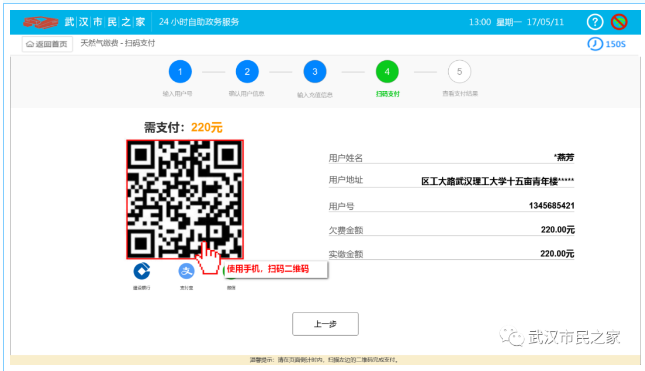Click the 天然气缴费 - 扫码支付 breadcrumb
Image resolution: width=645 pixels, height=371 pixels.
pyautogui.click(x=118, y=43)
